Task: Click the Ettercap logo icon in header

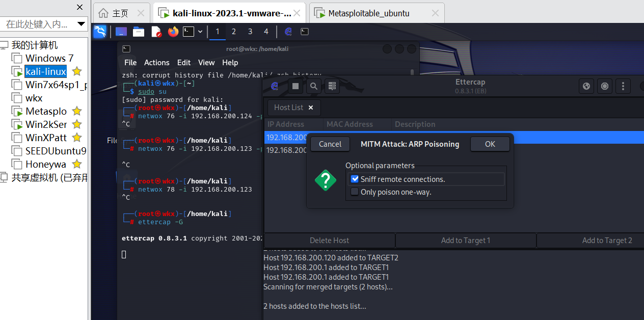Action: pyautogui.click(x=275, y=86)
